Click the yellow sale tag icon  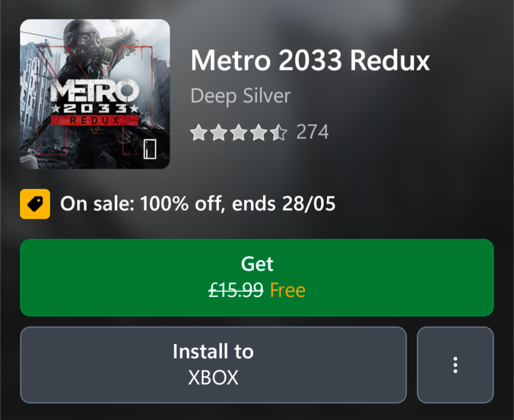tap(35, 204)
